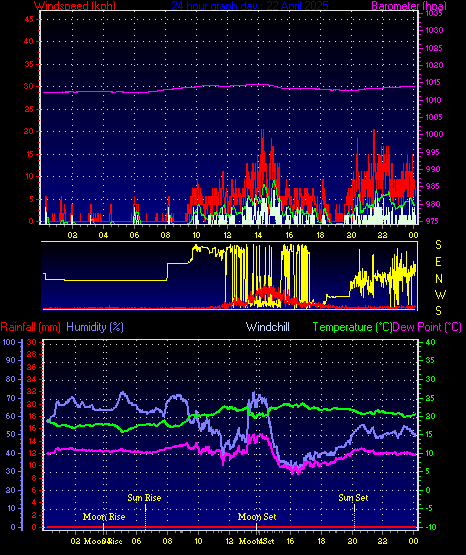Click the -10 temperature axis value
This screenshot has width=466, height=555.
tap(431, 527)
